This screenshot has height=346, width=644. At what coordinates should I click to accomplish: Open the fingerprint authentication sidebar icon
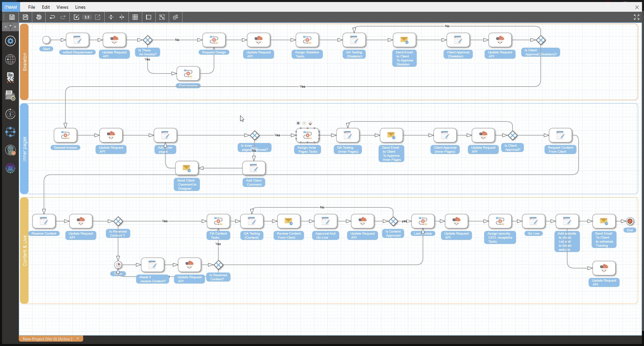tap(10, 150)
